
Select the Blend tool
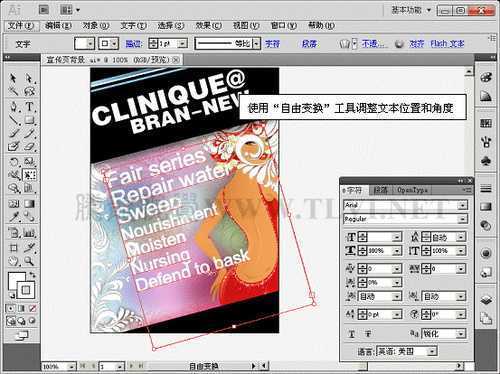(x=29, y=217)
